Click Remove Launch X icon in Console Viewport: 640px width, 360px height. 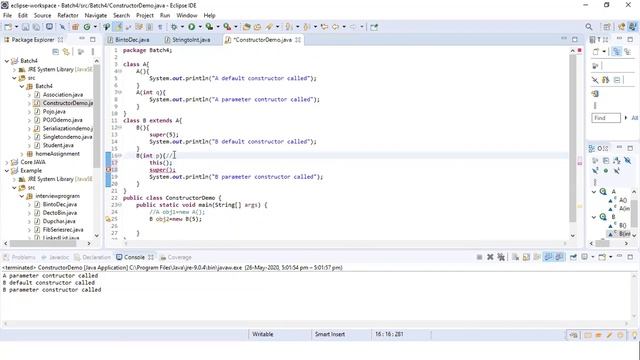tap(490, 257)
